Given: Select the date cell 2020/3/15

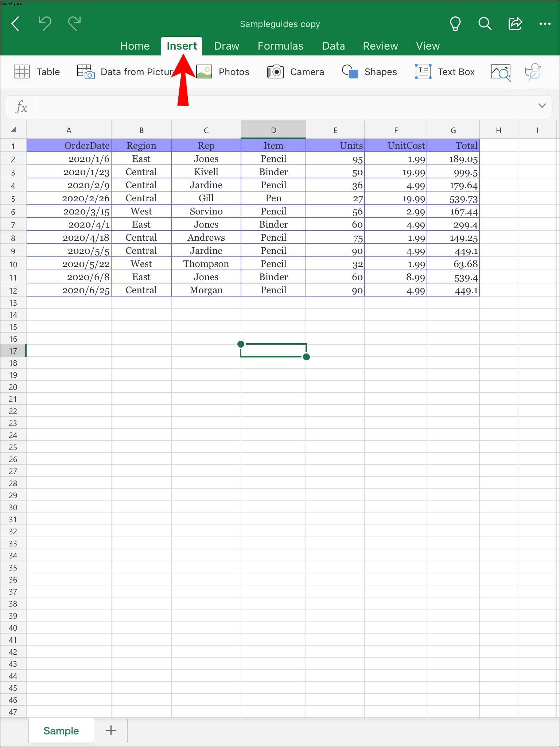Looking at the screenshot, I should coord(69,211).
